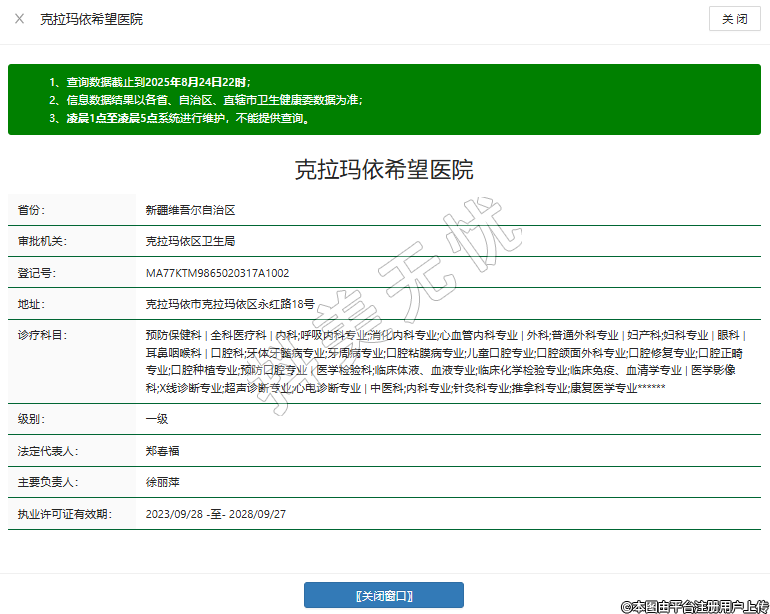
Task: Click the notice about 2025年8月24日 data cutoff
Action: click(x=150, y=82)
